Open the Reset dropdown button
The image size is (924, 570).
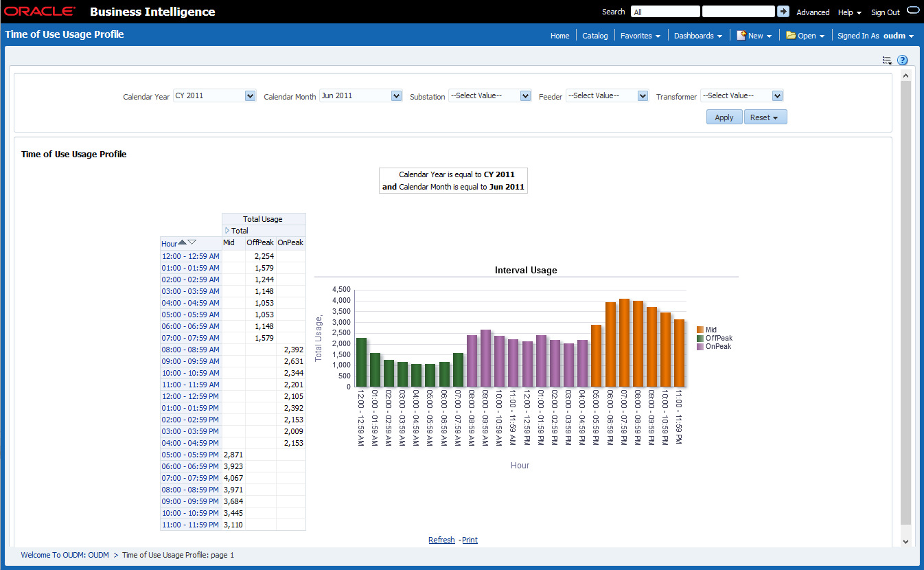[x=765, y=117]
